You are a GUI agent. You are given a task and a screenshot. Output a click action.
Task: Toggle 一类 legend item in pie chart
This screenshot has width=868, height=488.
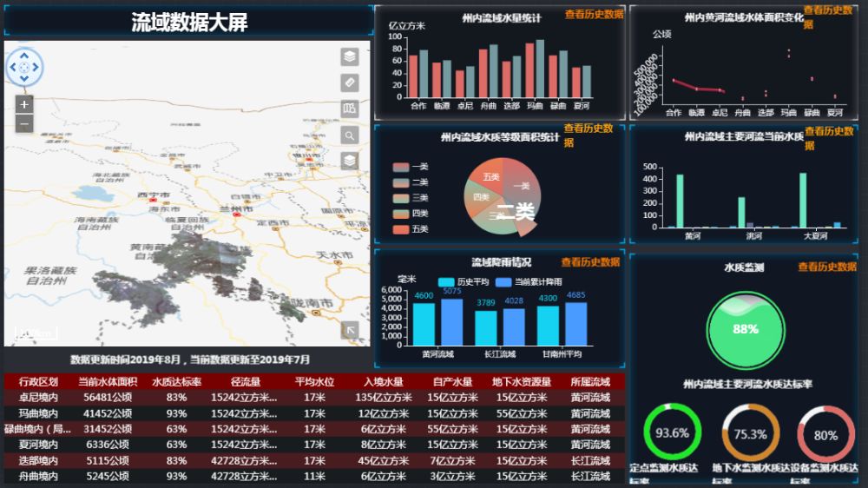[x=410, y=167]
